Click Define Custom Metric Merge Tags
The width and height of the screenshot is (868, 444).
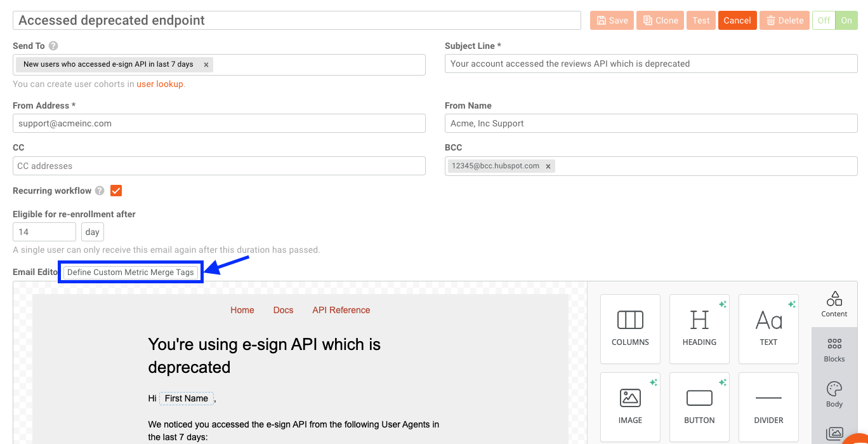click(x=131, y=272)
